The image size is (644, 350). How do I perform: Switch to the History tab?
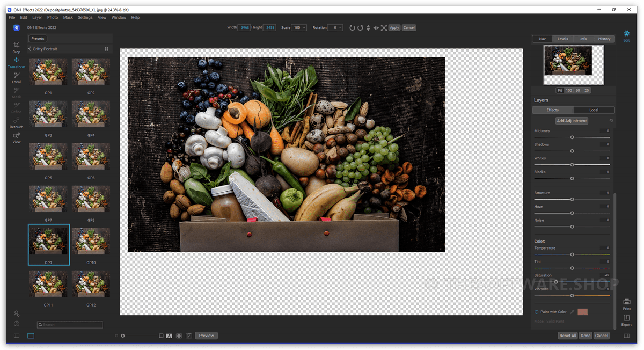[x=604, y=39]
